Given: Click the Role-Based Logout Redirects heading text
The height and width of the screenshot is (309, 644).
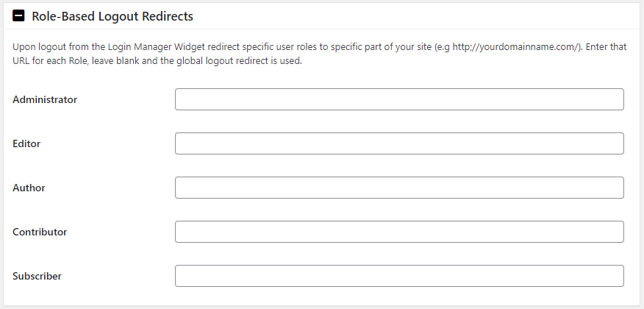Looking at the screenshot, I should tap(112, 16).
